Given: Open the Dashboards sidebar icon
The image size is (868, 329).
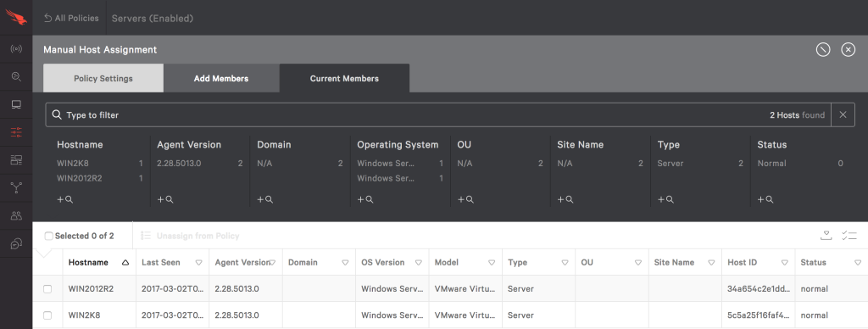Looking at the screenshot, I should [16, 159].
